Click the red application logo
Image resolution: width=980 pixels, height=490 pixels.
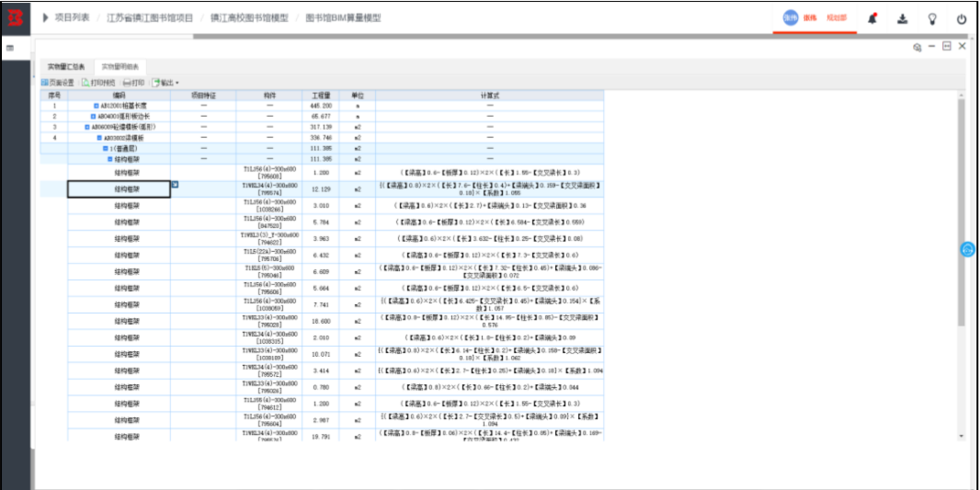click(15, 18)
